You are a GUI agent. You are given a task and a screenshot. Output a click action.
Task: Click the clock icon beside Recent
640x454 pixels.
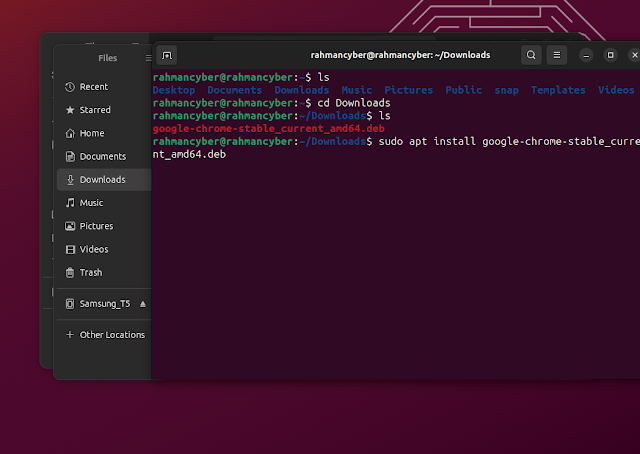70,87
